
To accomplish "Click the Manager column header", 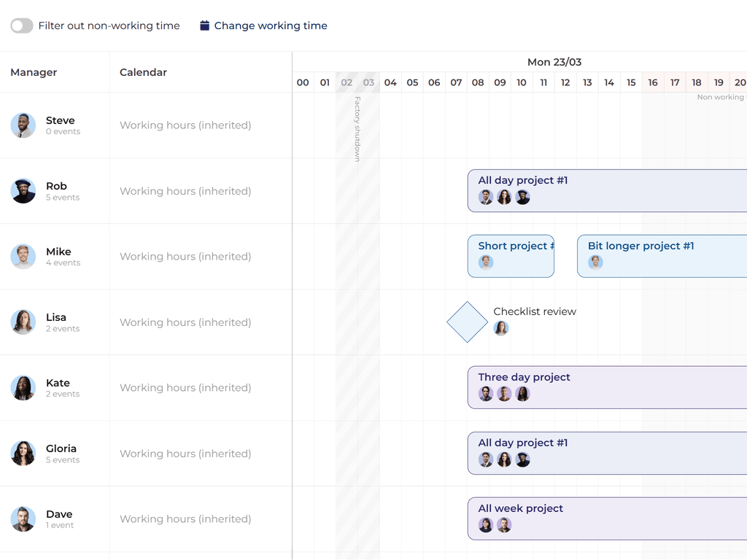I will [x=33, y=72].
